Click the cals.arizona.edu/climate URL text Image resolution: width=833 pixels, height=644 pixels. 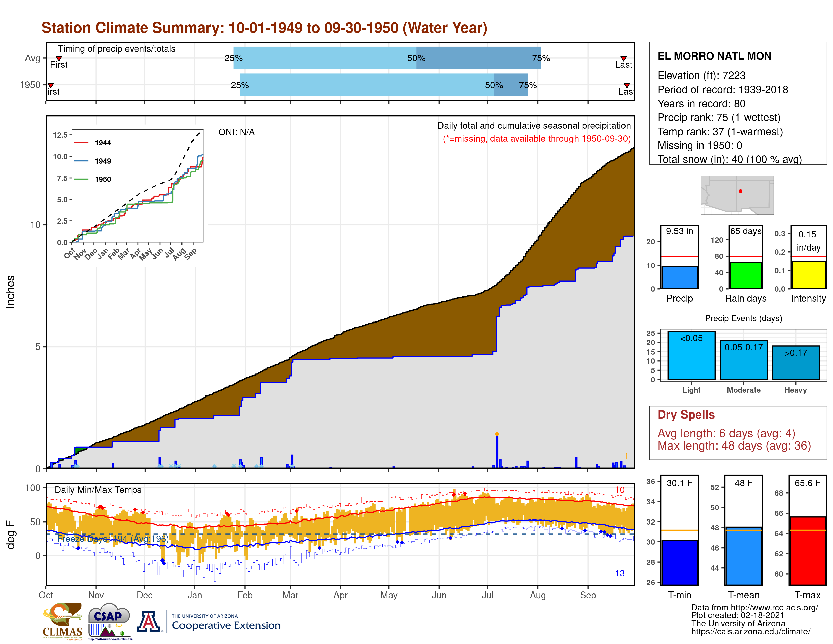(x=750, y=632)
